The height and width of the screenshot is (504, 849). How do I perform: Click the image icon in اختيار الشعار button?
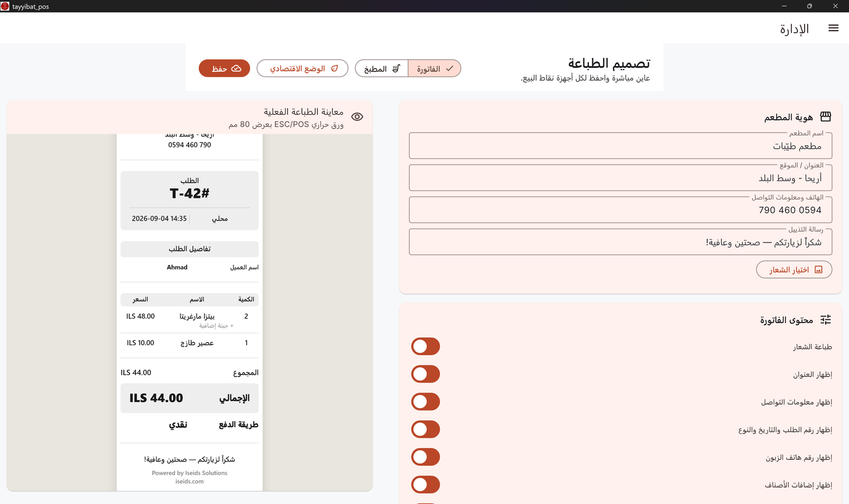pyautogui.click(x=818, y=270)
